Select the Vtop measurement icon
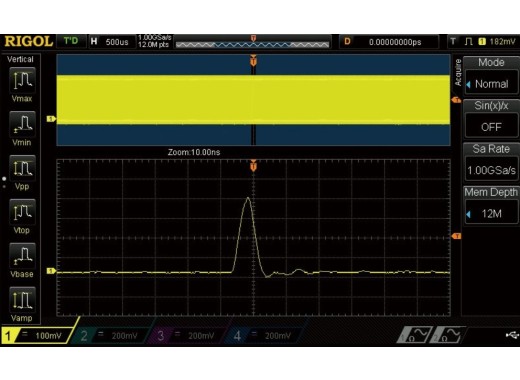Screen dimensions: 520x380 coord(22,212)
